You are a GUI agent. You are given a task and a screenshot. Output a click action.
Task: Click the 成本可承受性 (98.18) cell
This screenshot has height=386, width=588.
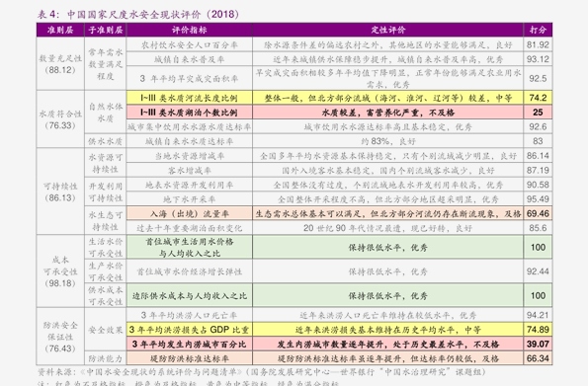(x=60, y=271)
